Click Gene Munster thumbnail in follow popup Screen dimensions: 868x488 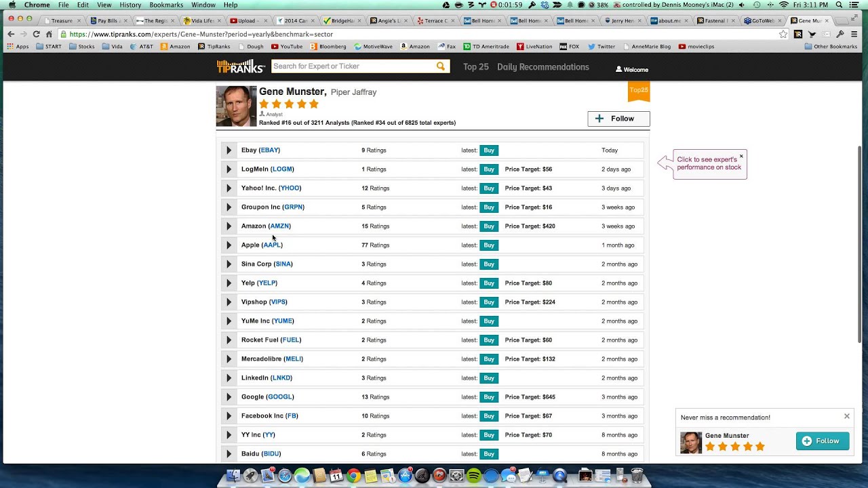click(691, 443)
